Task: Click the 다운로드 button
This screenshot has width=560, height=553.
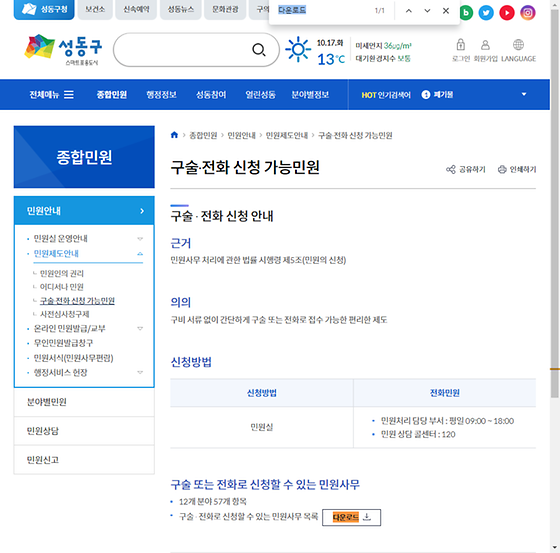Action: [351, 517]
